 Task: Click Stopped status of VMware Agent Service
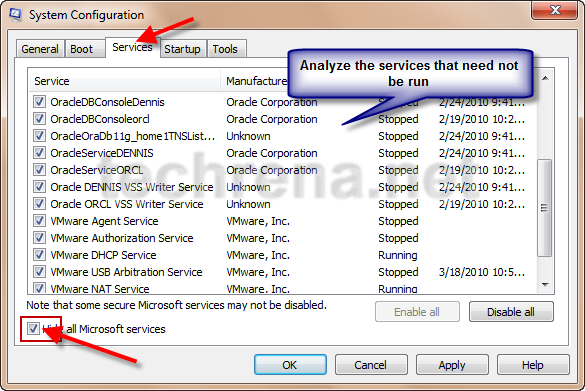coord(398,221)
